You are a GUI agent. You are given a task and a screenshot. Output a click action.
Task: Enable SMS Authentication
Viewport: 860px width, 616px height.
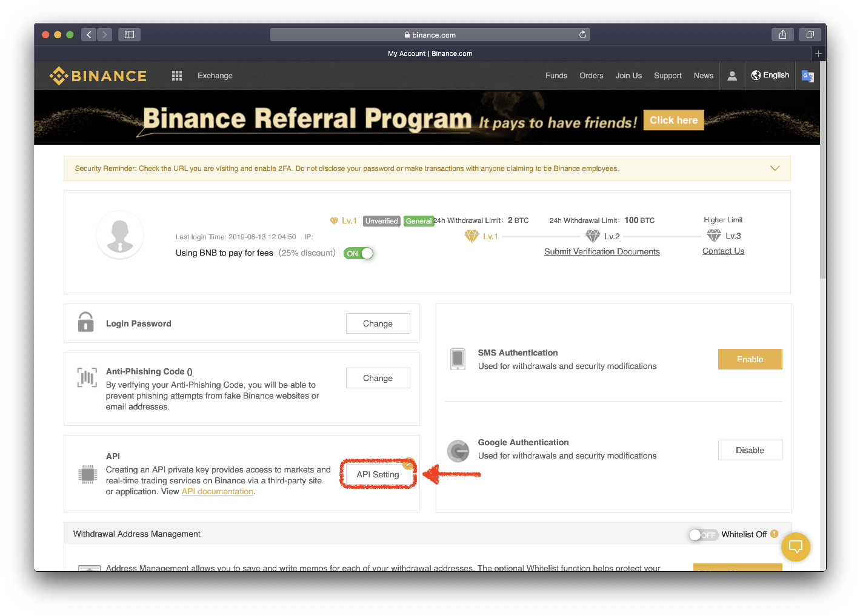click(750, 359)
